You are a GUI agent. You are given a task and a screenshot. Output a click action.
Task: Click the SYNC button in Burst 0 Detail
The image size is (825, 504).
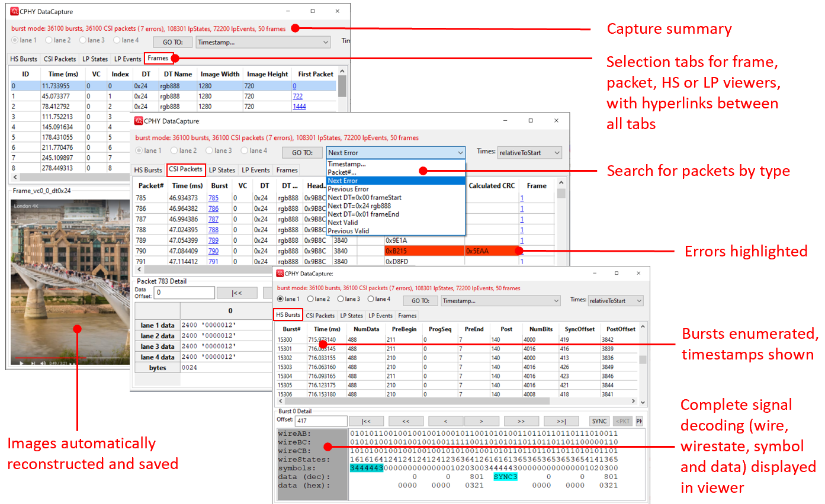point(599,420)
